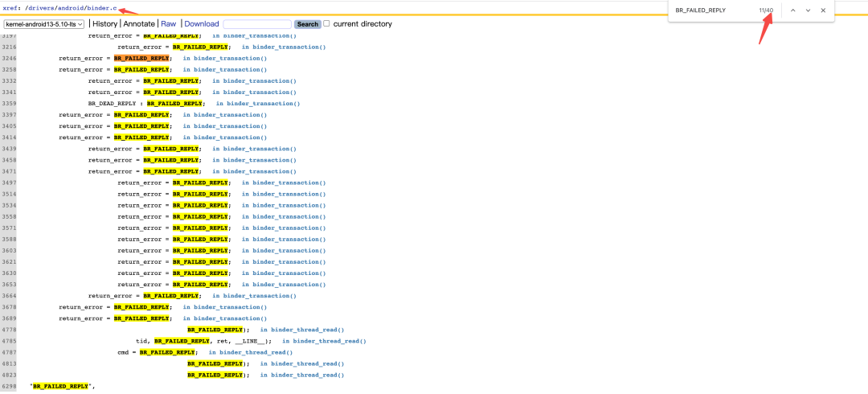Image resolution: width=868 pixels, height=394 pixels.
Task: Open the History view
Action: point(105,24)
